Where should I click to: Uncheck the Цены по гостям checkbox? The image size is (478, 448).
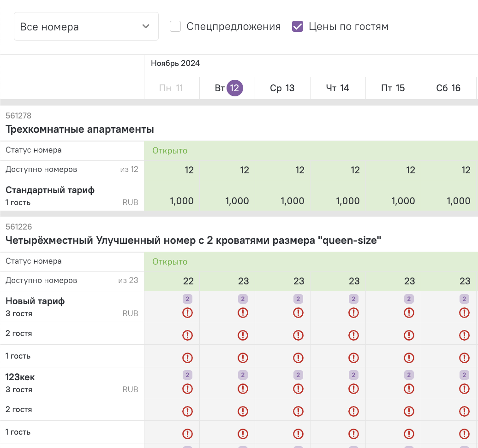pyautogui.click(x=298, y=26)
